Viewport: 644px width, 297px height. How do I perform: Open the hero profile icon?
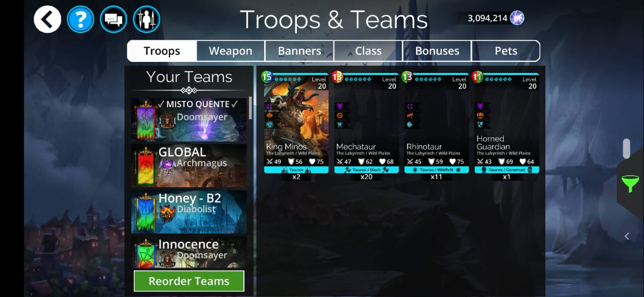tap(146, 20)
